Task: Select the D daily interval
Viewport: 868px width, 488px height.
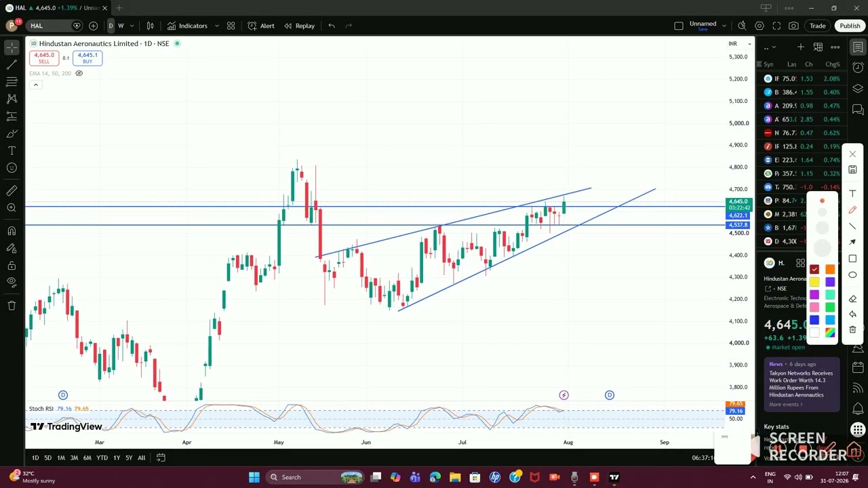Action: 111,26
